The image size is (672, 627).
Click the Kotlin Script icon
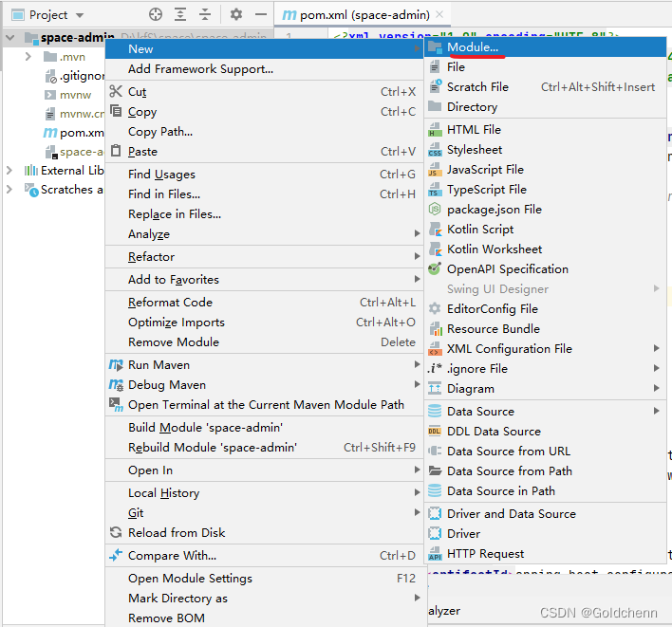[435, 230]
